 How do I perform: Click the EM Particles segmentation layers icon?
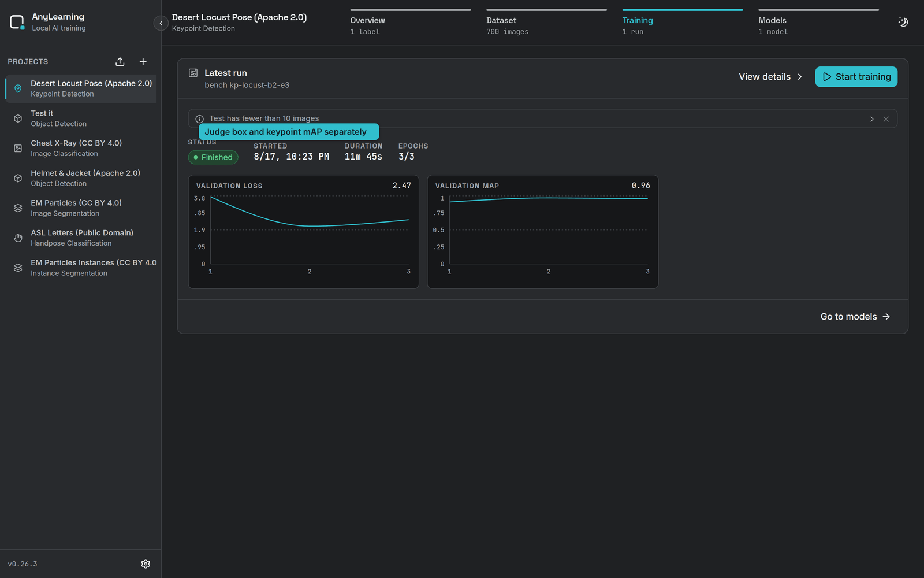coord(18,208)
